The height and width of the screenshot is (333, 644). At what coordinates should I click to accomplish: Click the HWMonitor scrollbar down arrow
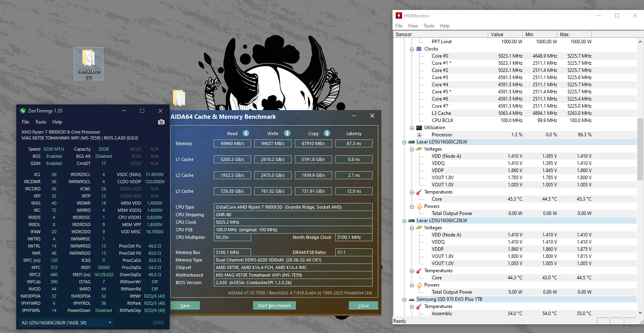tap(640, 313)
